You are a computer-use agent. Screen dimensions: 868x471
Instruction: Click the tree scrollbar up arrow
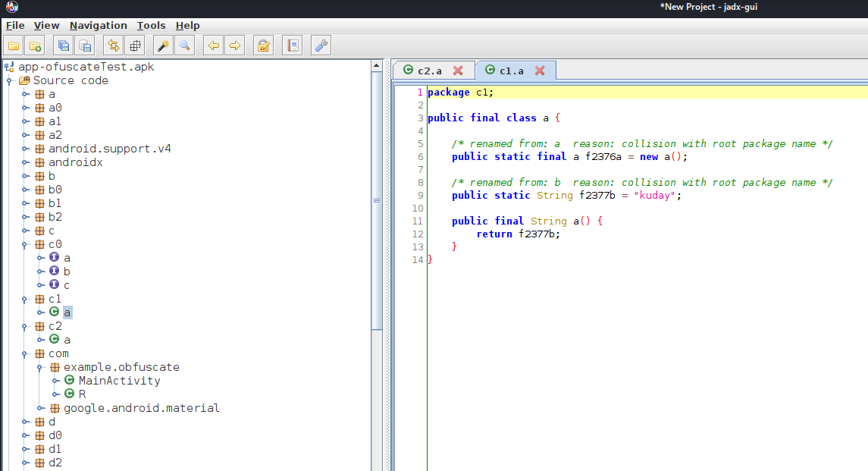(377, 65)
